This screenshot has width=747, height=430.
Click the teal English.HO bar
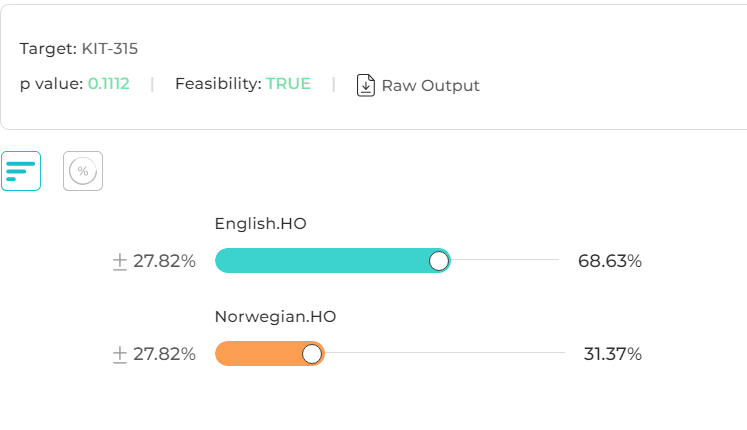(x=333, y=260)
